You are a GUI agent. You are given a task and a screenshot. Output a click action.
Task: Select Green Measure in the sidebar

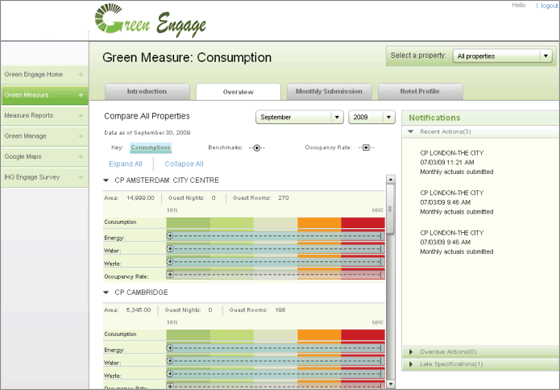coord(45,95)
